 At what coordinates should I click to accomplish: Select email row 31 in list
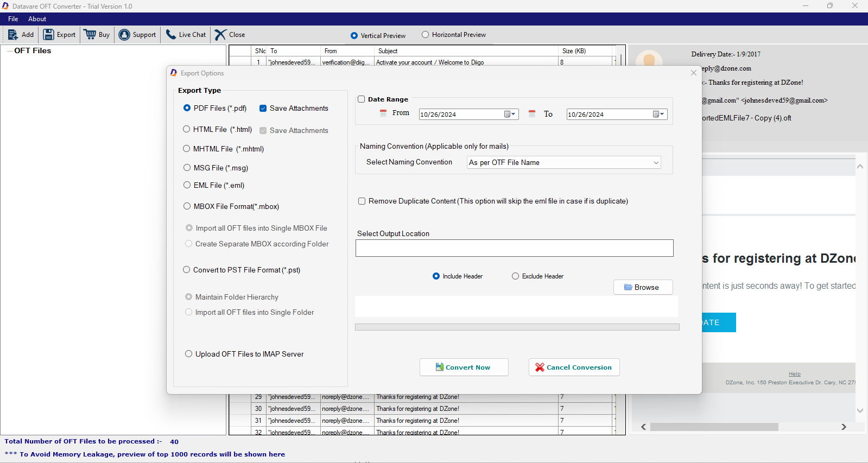[x=423, y=421]
